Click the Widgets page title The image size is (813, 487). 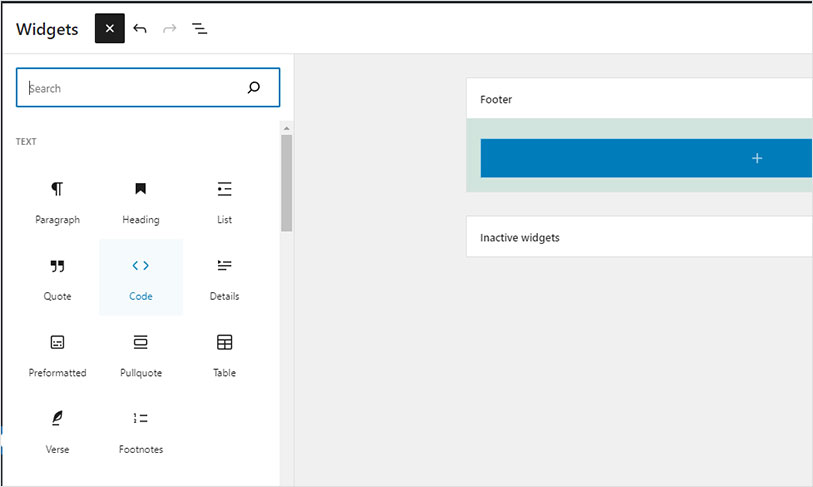pos(47,29)
